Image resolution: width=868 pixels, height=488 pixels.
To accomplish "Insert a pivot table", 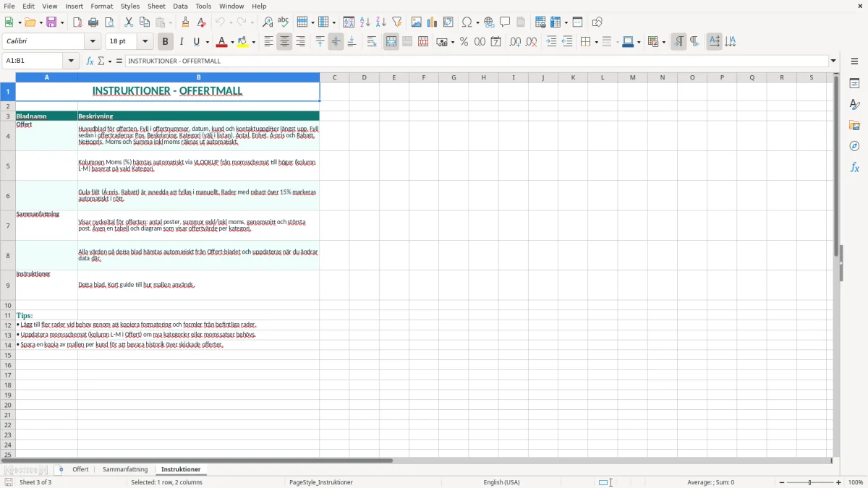I will (x=448, y=22).
